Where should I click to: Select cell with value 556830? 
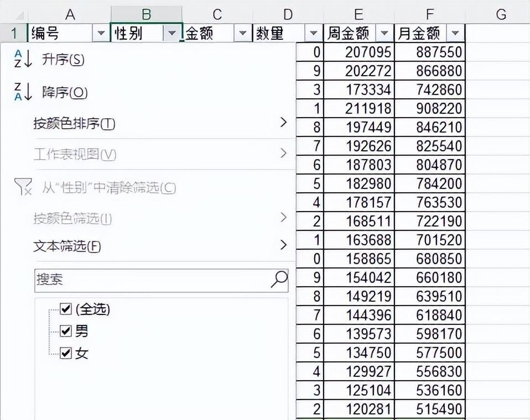(x=430, y=371)
